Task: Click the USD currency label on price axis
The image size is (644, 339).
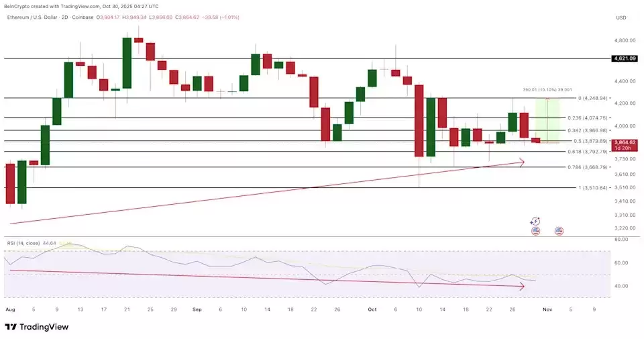Action: coord(621,17)
